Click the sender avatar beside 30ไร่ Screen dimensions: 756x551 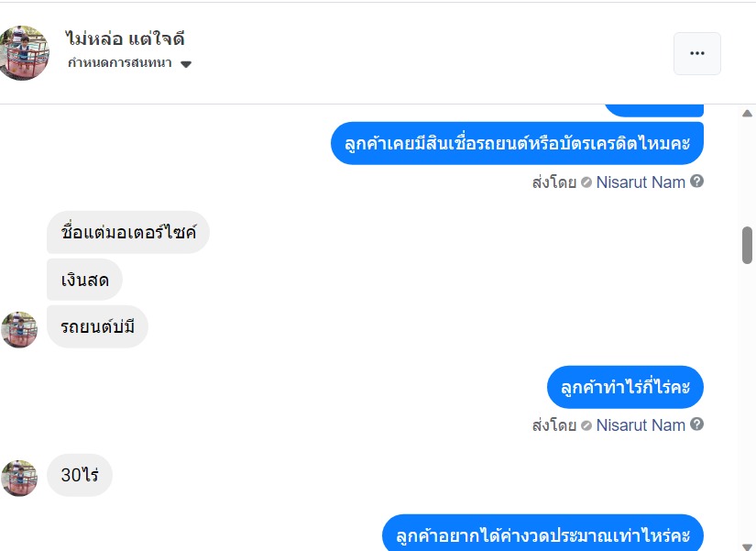tap(19, 478)
